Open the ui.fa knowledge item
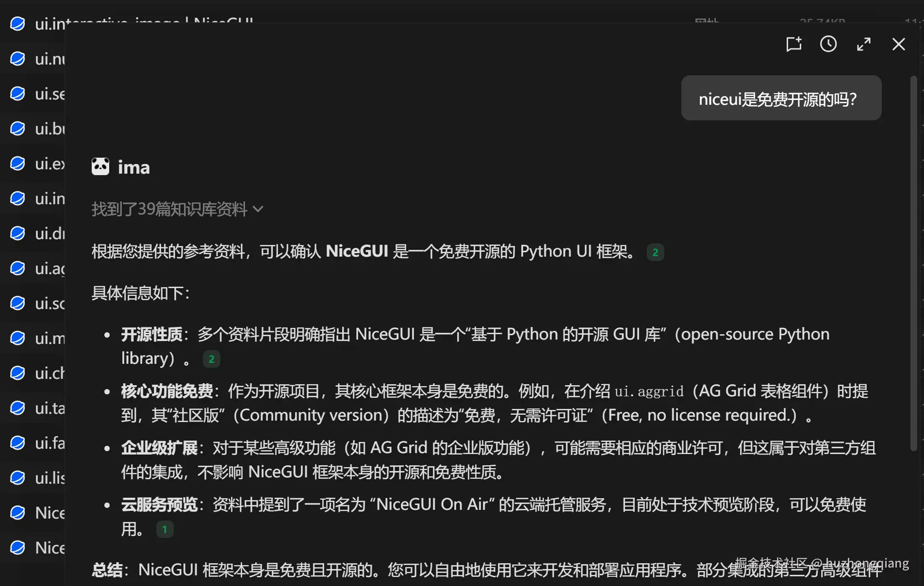The height and width of the screenshot is (586, 924). click(x=50, y=443)
